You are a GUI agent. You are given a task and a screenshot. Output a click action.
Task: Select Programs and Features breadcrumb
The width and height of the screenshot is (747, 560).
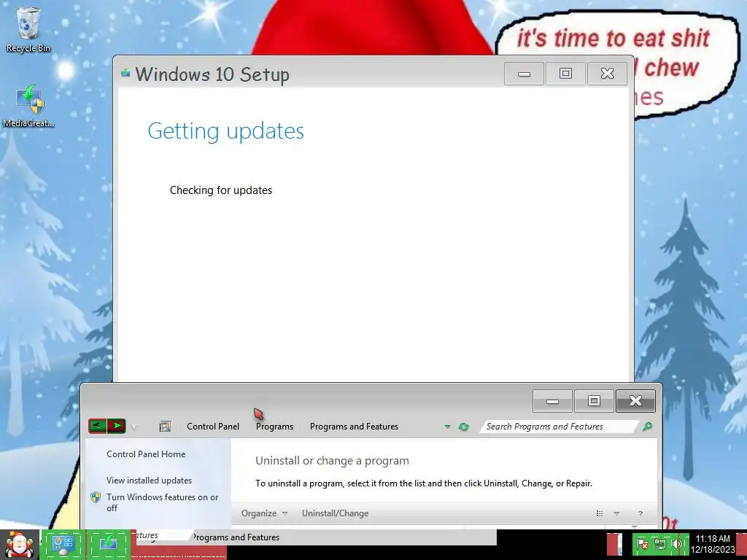point(354,426)
